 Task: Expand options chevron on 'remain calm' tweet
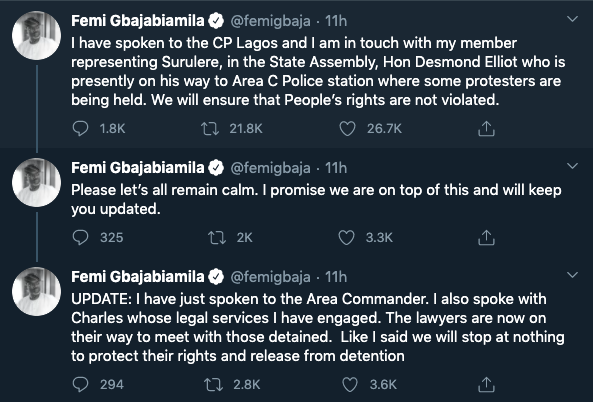(573, 166)
